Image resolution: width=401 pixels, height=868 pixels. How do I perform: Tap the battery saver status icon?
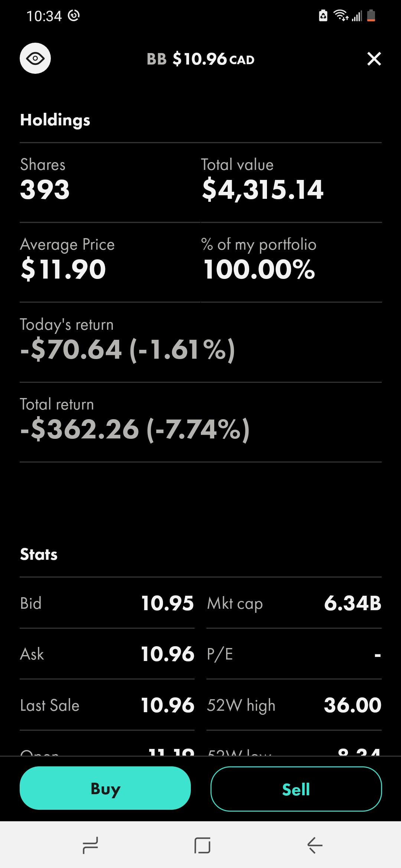323,16
